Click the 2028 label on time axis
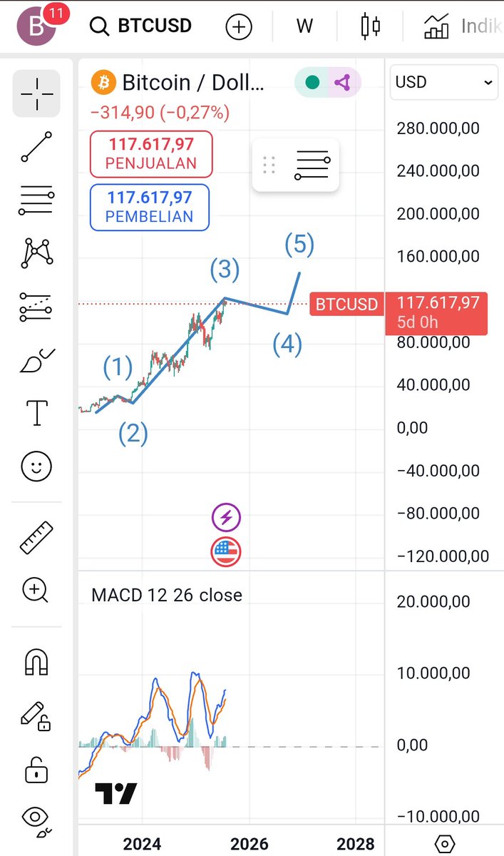504x856 pixels. click(x=356, y=844)
